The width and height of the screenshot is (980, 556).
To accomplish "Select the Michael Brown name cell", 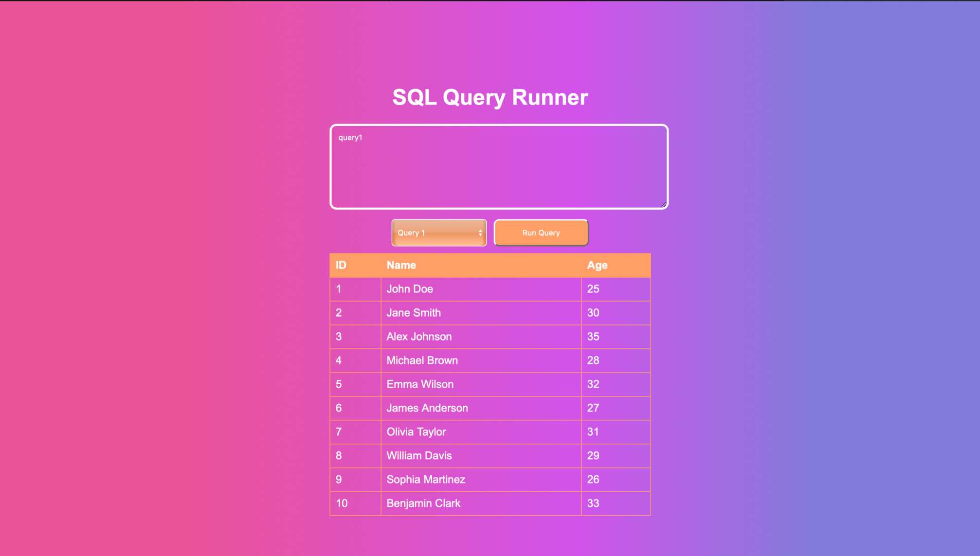I will (x=481, y=360).
